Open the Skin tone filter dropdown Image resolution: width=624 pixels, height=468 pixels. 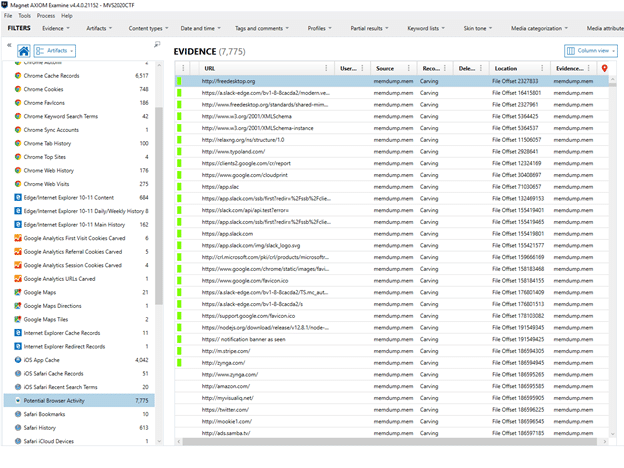pyautogui.click(x=478, y=28)
